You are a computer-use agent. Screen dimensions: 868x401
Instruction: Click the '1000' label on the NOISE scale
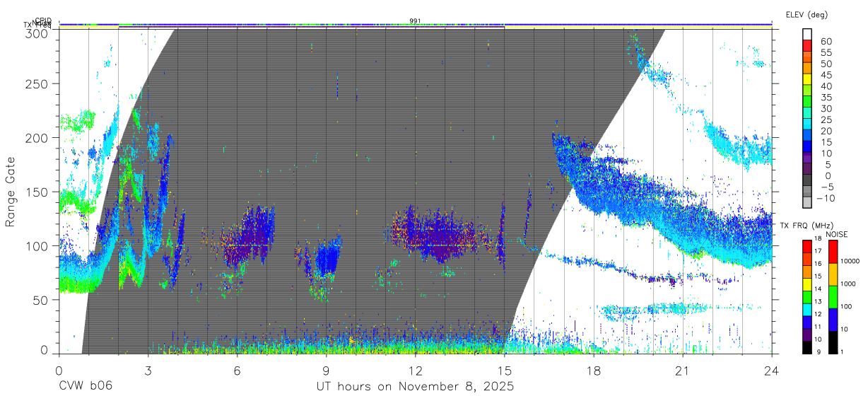coord(848,285)
